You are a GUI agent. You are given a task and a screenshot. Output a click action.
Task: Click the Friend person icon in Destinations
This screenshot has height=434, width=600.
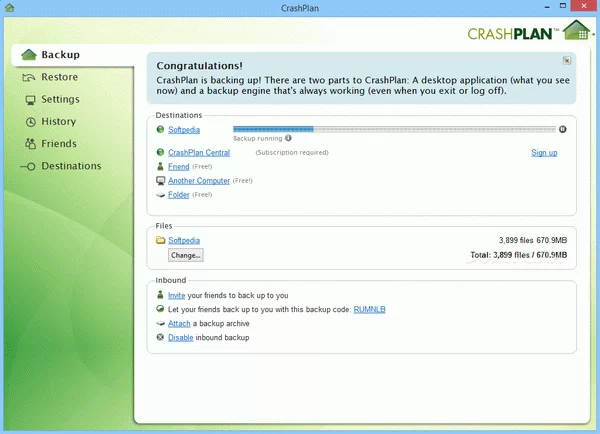(160, 167)
